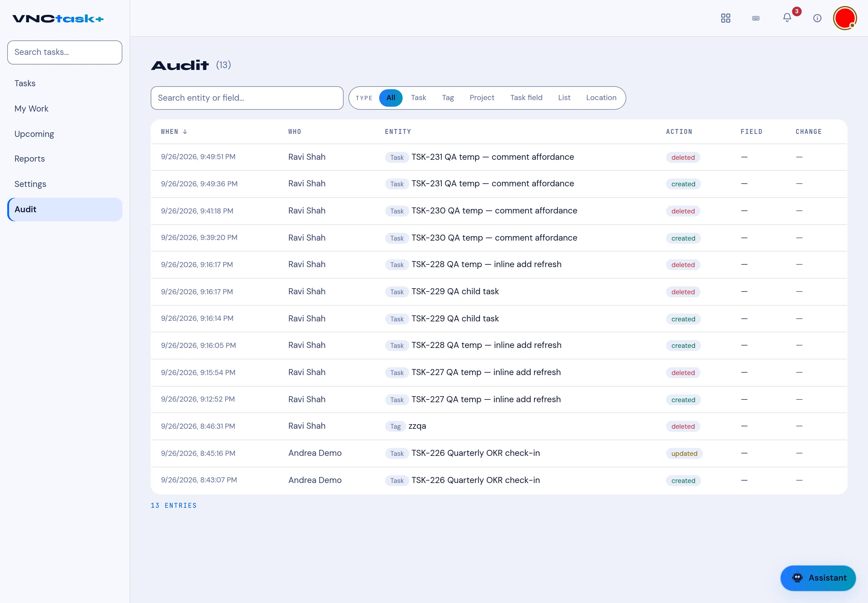868x603 pixels.
Task: Click Ravi Shah in 9:12:52 PM row
Action: point(307,399)
